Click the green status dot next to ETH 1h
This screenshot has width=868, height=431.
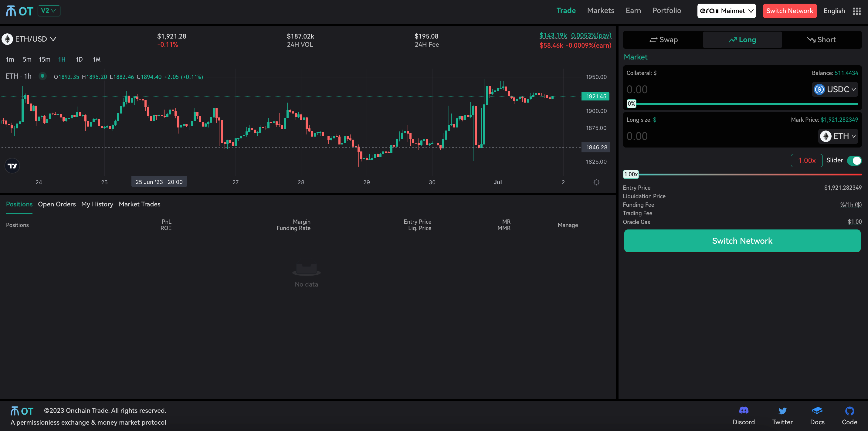[43, 76]
